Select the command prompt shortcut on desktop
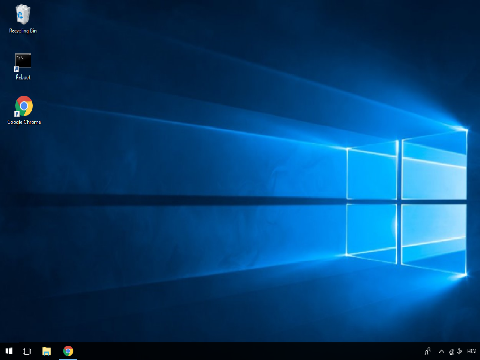 23,66
